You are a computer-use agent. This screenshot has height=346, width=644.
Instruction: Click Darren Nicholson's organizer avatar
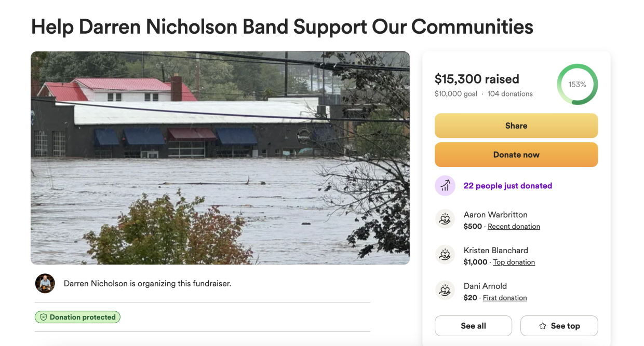point(45,284)
